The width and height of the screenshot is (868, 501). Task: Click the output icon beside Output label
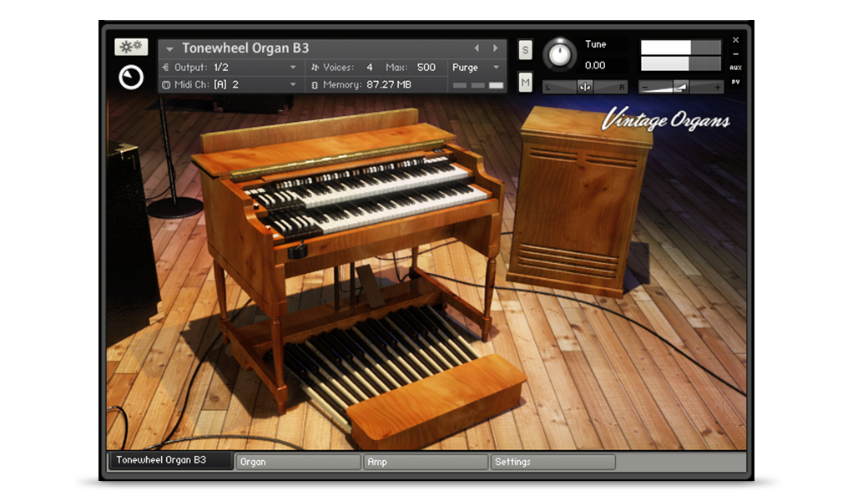pyautogui.click(x=165, y=67)
